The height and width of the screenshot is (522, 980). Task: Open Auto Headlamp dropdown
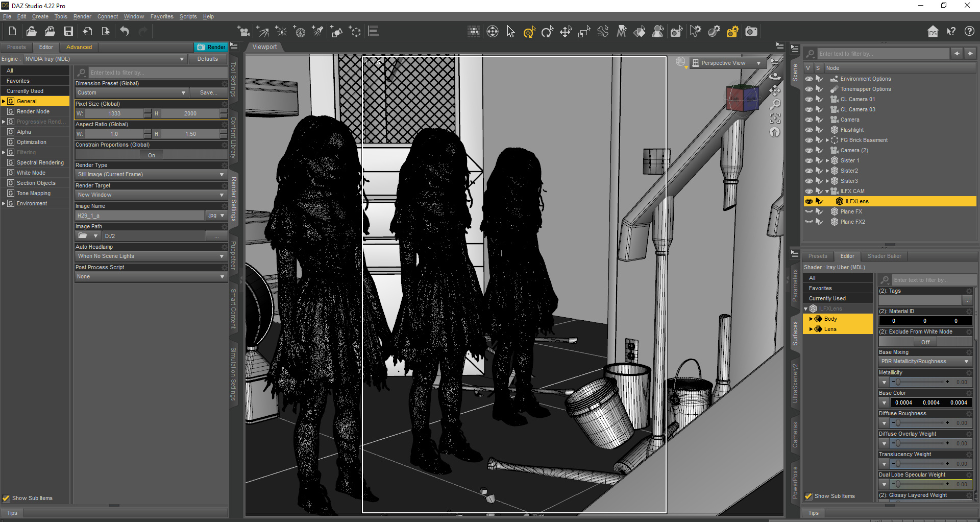coord(151,256)
